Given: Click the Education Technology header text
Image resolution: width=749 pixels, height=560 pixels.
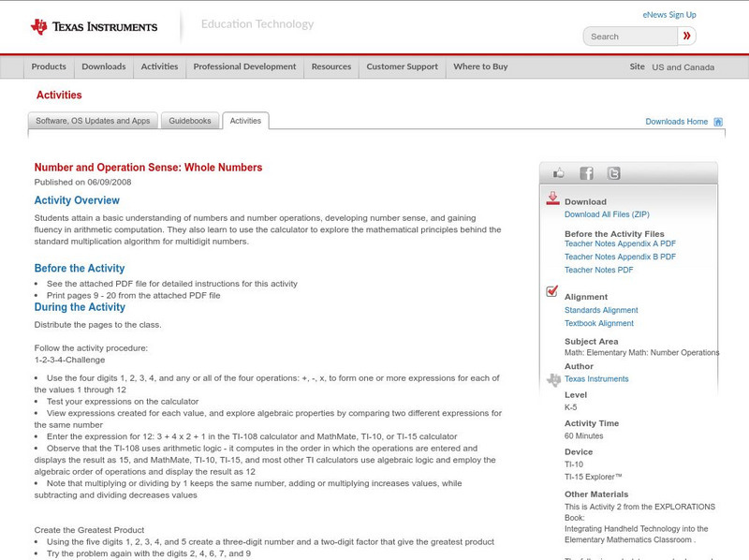Looking at the screenshot, I should click(x=257, y=24).
